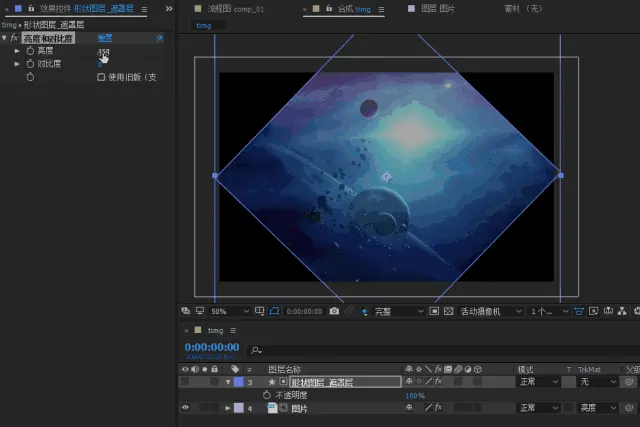Viewport: 640px width, 427px height.
Task: Switch to the 素材 (无) tab
Action: click(523, 9)
